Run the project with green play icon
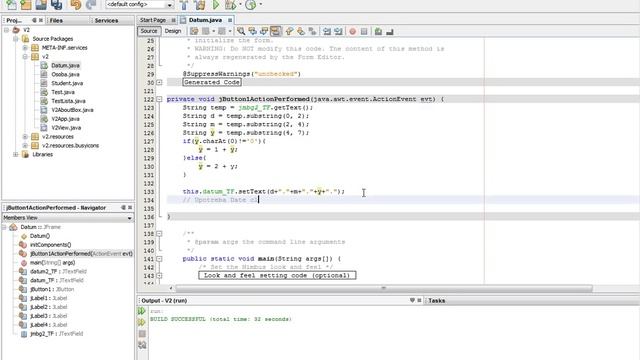640x360 pixels. click(x=216, y=5)
